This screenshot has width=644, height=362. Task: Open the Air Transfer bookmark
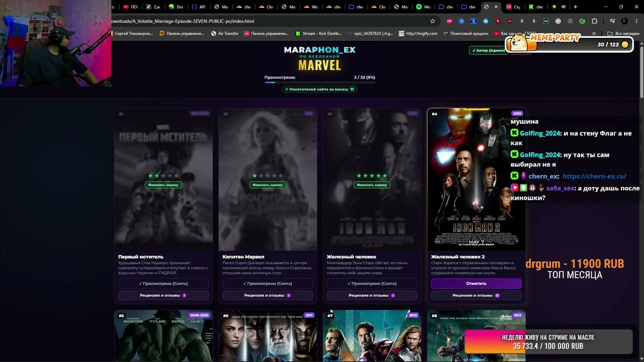(x=224, y=33)
